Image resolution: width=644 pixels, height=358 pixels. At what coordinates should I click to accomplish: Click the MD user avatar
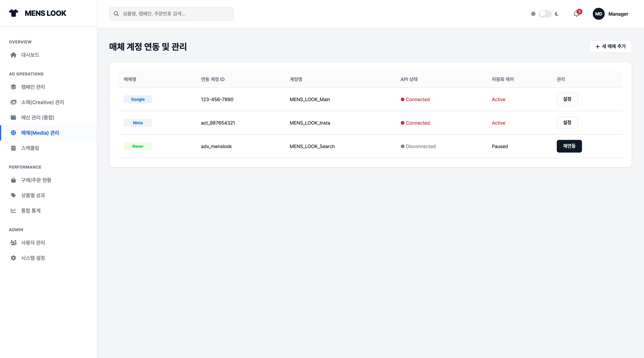[598, 14]
